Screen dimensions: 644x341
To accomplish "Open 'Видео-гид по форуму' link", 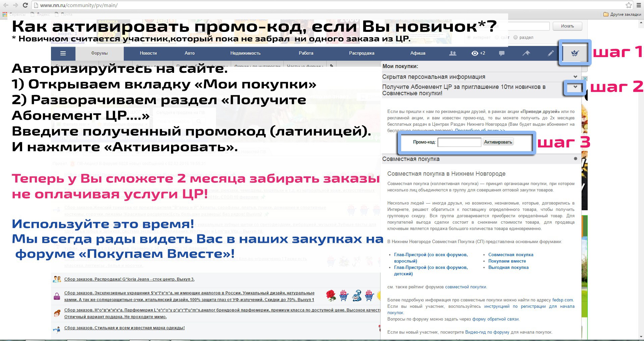I will click(x=487, y=332).
